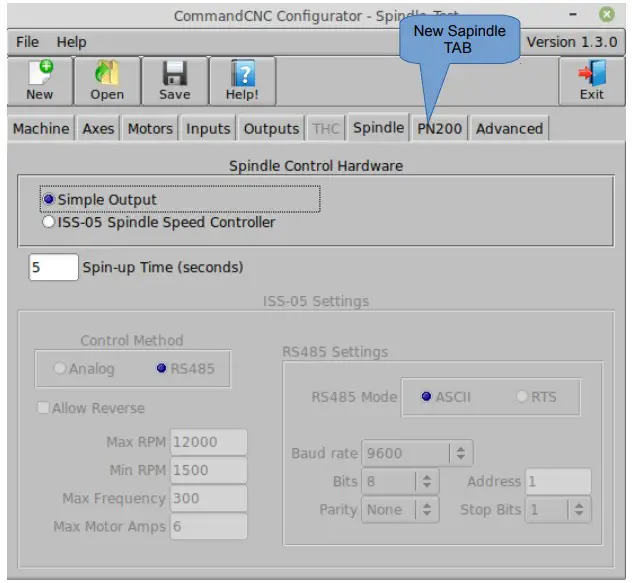Click the Version 1.3.0 label
The width and height of the screenshot is (632, 583).
(x=572, y=42)
